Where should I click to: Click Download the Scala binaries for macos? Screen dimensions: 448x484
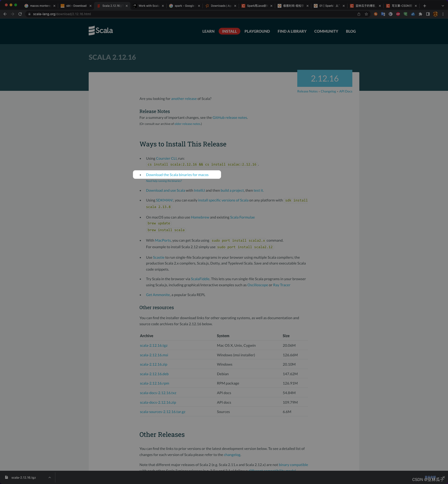(x=177, y=175)
